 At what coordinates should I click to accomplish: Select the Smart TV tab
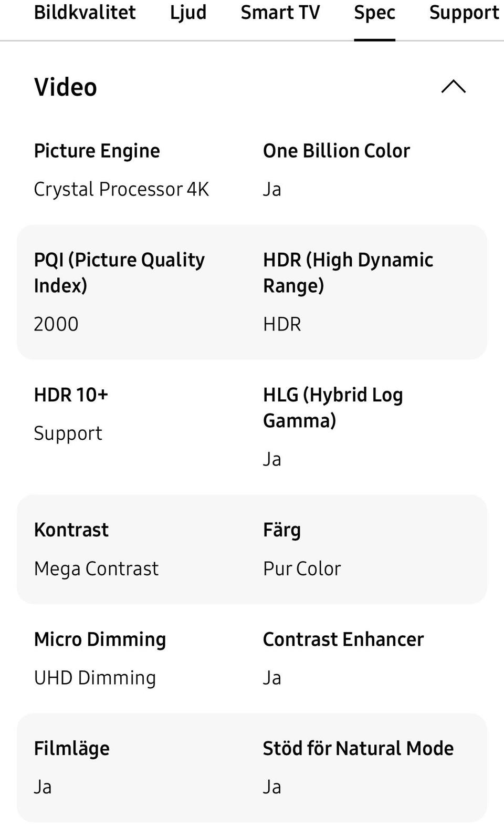280,13
